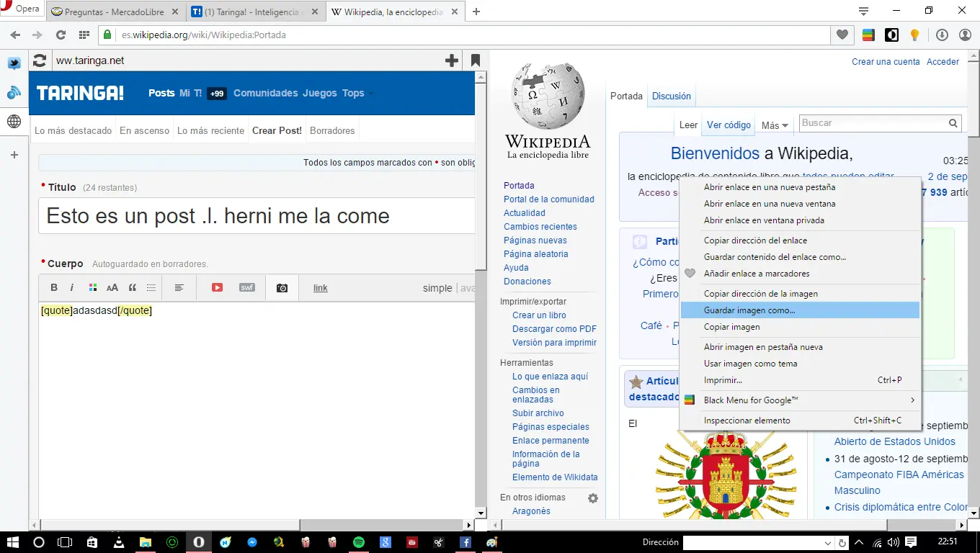This screenshot has height=553, width=980.
Task: Open the downloads button in Opera toolbar
Action: tap(942, 35)
